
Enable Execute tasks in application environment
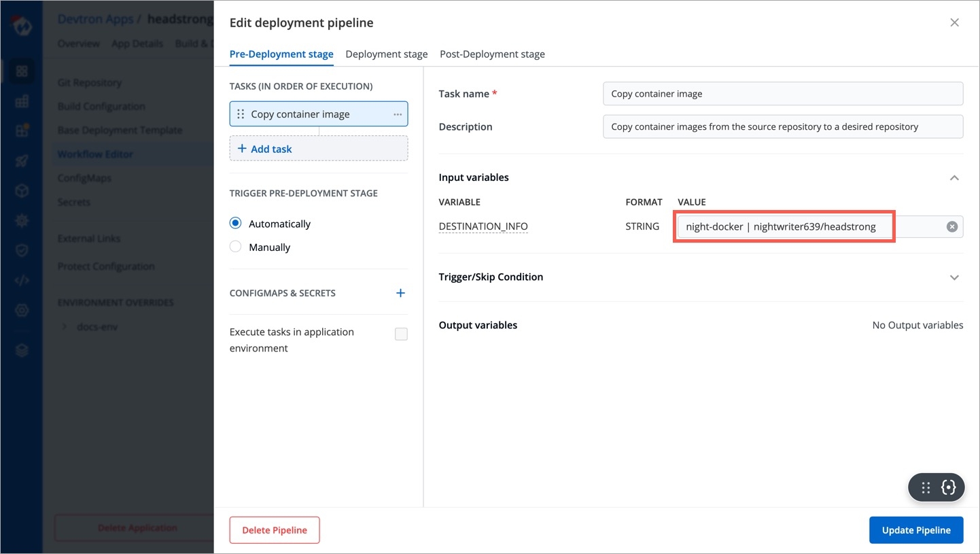[x=401, y=334]
